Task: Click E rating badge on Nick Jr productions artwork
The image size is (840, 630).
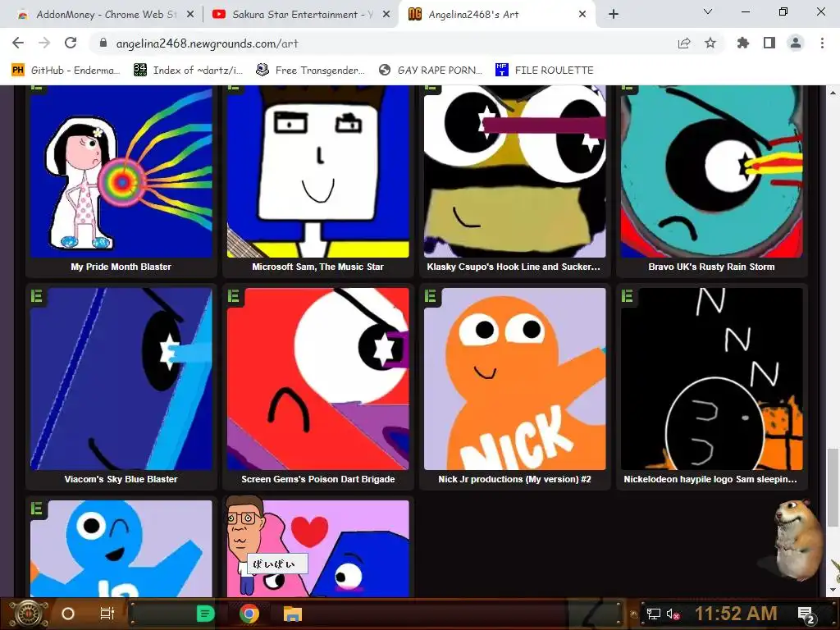Action: pos(430,295)
